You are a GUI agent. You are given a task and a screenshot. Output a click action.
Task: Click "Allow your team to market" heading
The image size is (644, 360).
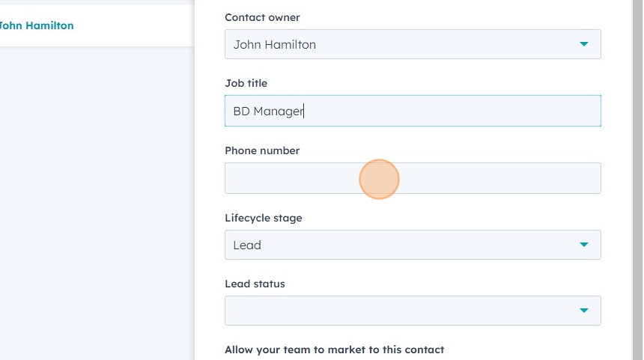click(334, 350)
